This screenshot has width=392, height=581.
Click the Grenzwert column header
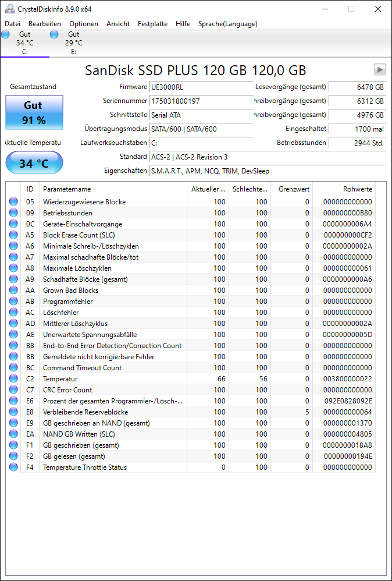292,189
